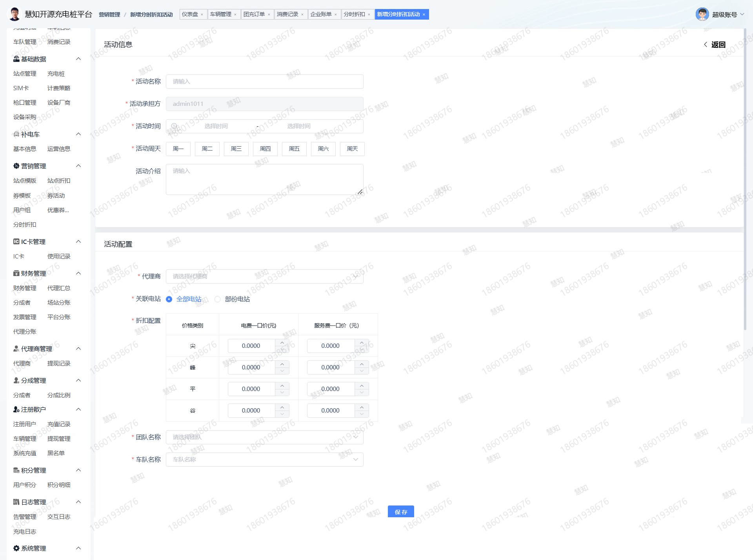Select the 全部电站 radio option

point(169,299)
